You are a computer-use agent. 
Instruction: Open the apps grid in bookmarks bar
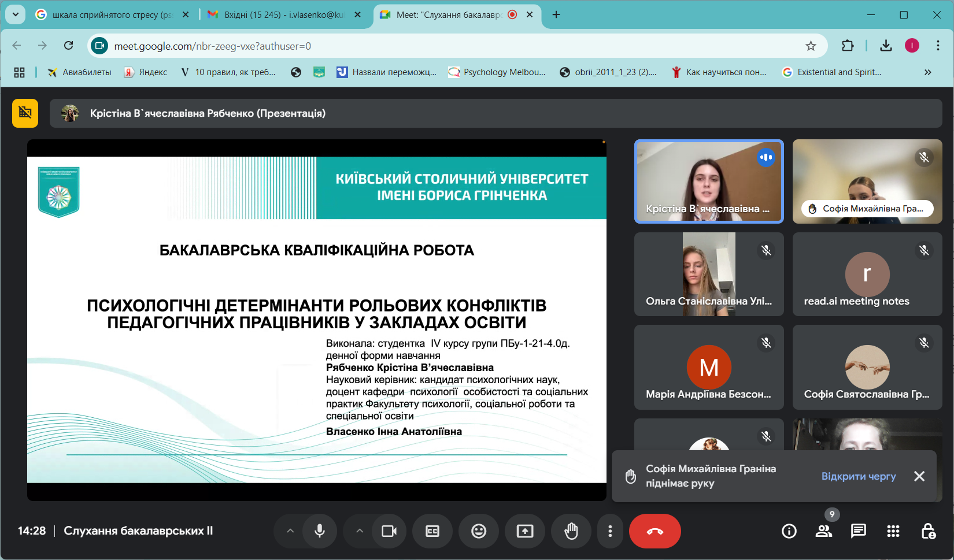click(20, 72)
